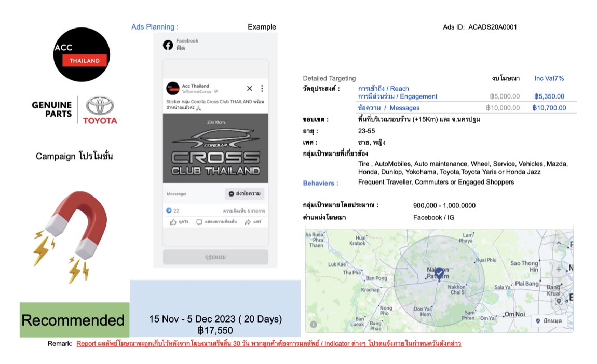Click the map's locate-me target icon

pyautogui.click(x=559, y=301)
